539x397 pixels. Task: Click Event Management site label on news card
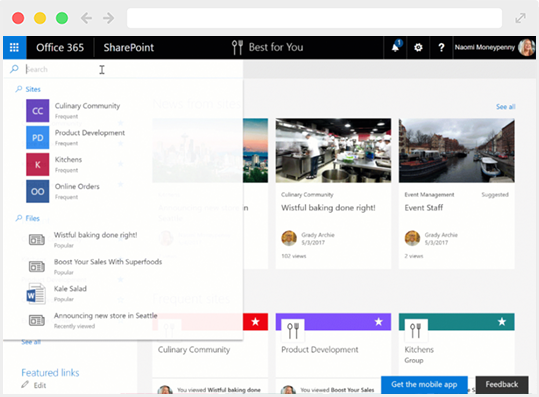pos(429,195)
